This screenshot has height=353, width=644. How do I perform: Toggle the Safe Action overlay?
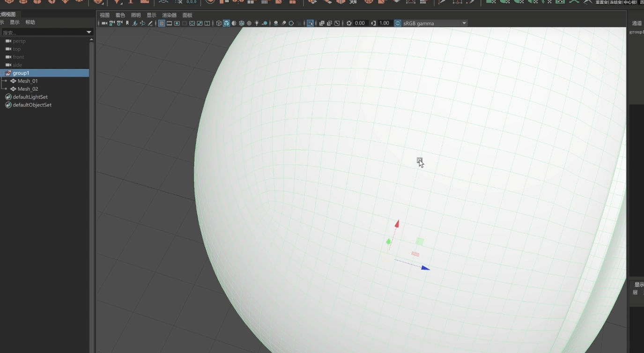200,23
